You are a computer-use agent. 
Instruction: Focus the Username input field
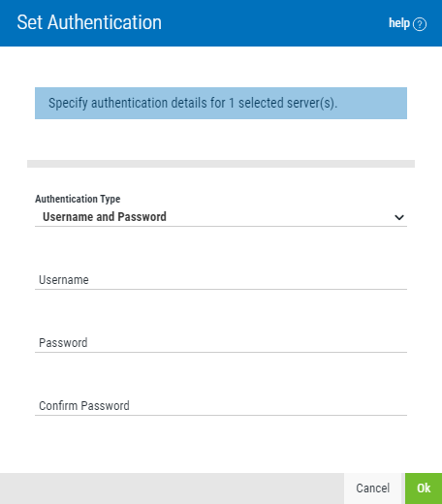[221, 280]
